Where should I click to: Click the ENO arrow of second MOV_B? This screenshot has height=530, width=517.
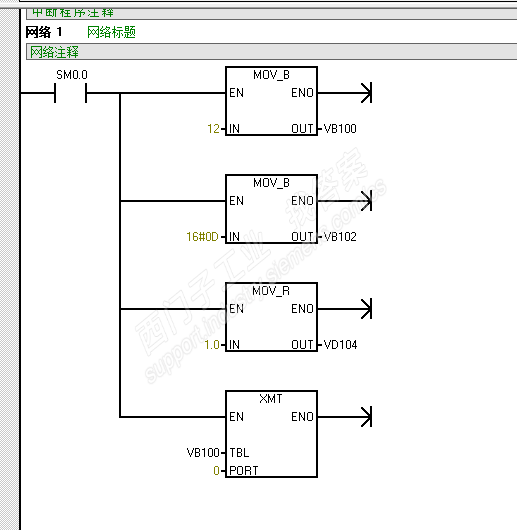tap(366, 201)
